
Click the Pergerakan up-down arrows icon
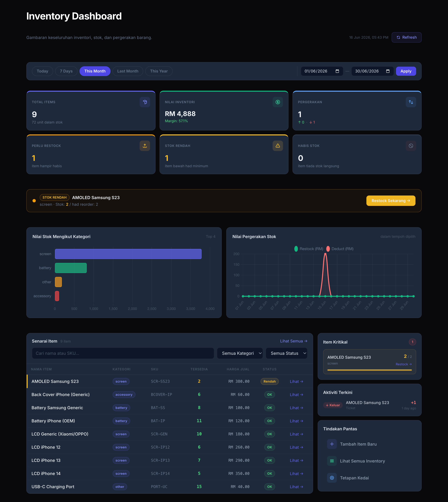click(411, 102)
